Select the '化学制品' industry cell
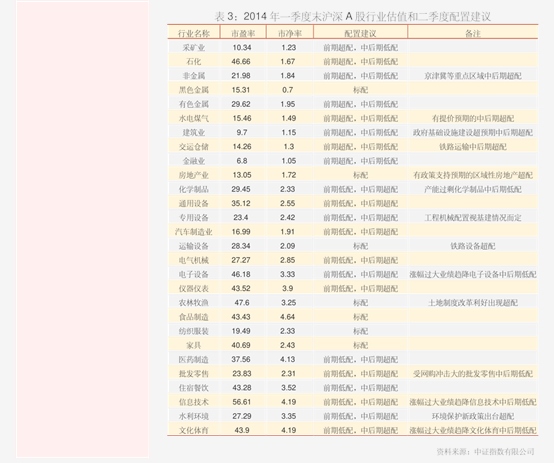Image resolution: width=554 pixels, height=463 pixels. [194, 189]
